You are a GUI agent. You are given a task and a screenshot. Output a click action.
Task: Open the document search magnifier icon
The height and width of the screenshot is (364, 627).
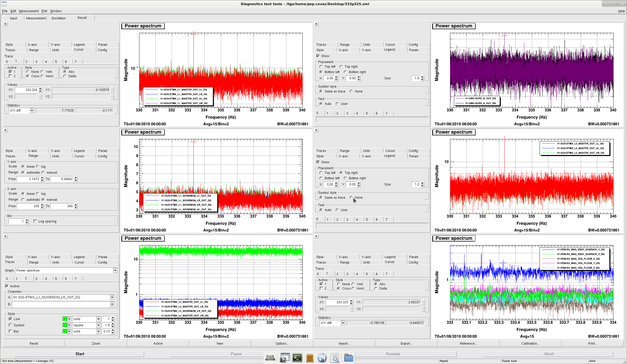[x=335, y=358]
